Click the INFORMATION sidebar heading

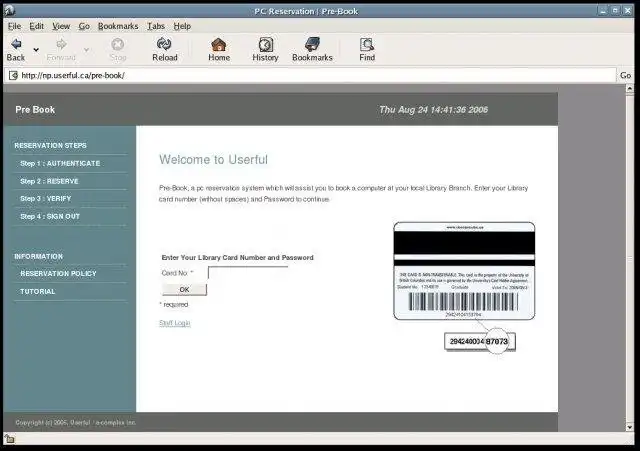39,256
